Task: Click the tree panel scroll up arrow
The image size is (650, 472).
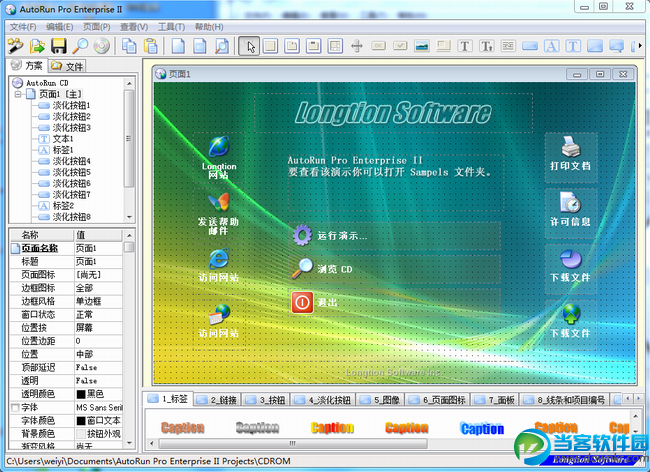Action: [129, 83]
